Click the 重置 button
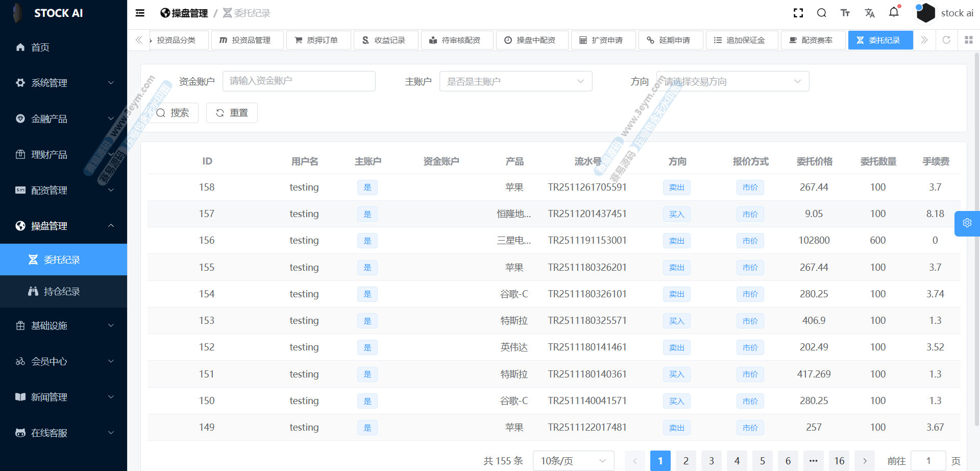The image size is (980, 471). [232, 113]
